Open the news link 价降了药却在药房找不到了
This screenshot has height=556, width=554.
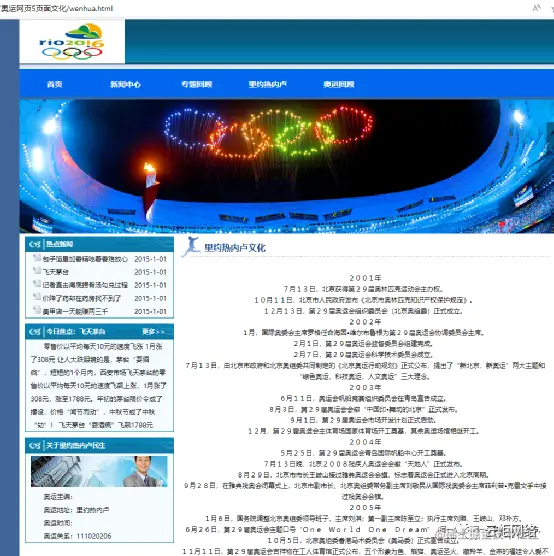point(82,299)
